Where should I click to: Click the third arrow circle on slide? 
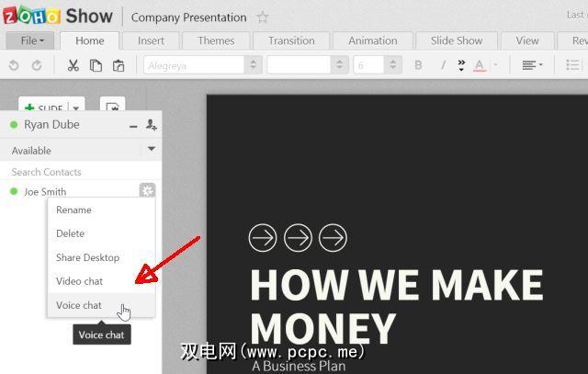click(x=333, y=238)
